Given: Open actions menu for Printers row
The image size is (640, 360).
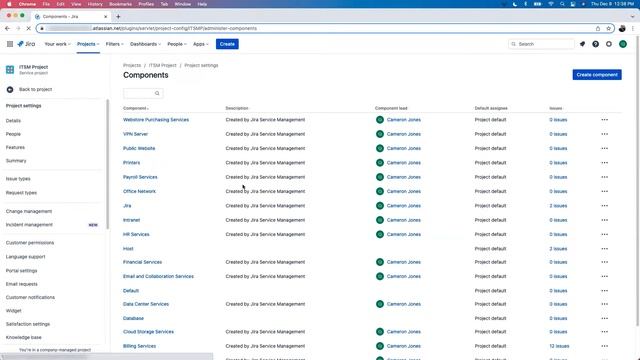Looking at the screenshot, I should pyautogui.click(x=604, y=163).
